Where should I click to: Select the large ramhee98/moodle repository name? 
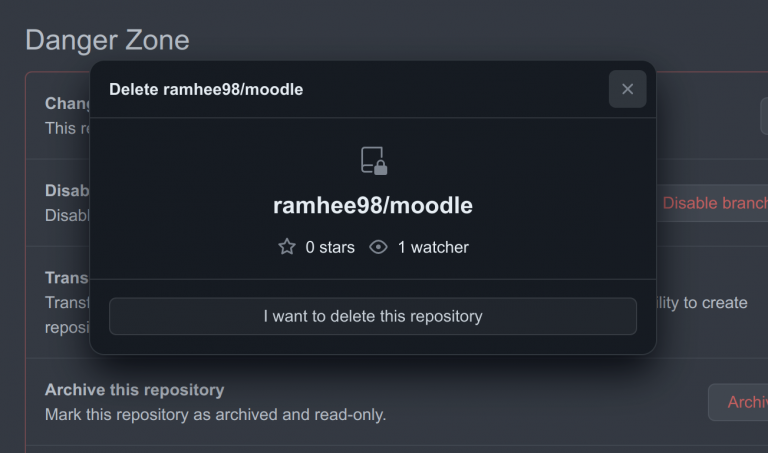click(373, 205)
